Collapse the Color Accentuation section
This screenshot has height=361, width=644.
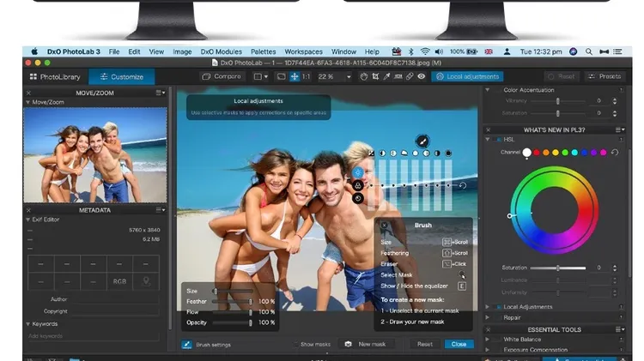pyautogui.click(x=488, y=90)
